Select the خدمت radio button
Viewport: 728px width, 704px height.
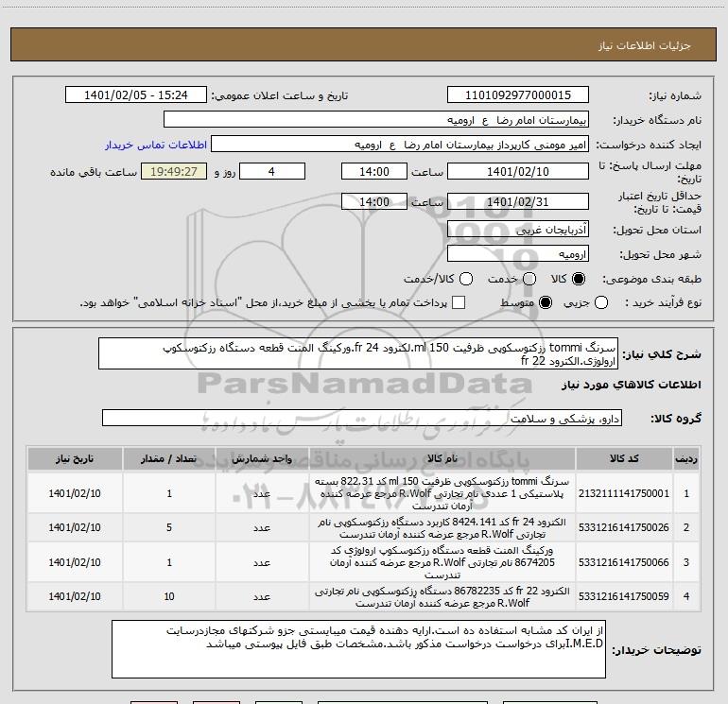[x=529, y=279]
